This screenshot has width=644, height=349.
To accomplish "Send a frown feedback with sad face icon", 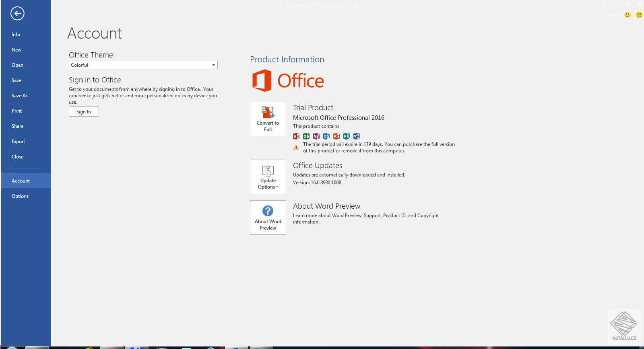I will (x=639, y=15).
